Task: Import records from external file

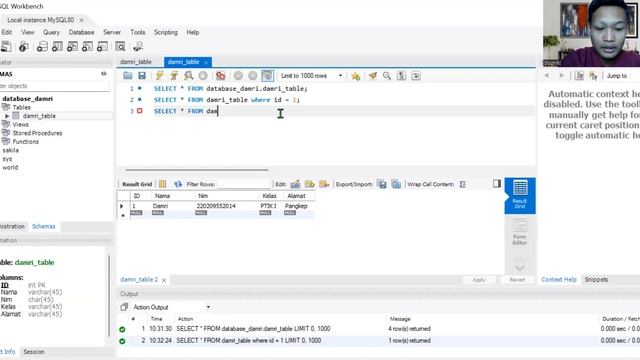Action: point(396,184)
